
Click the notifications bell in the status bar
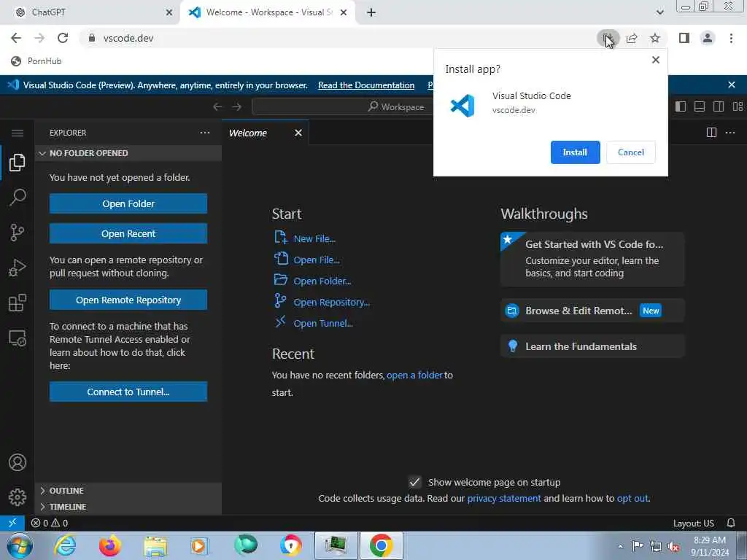tap(731, 523)
